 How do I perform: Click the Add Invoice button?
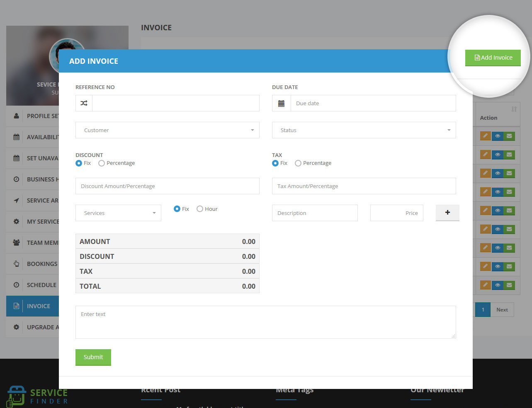(493, 58)
